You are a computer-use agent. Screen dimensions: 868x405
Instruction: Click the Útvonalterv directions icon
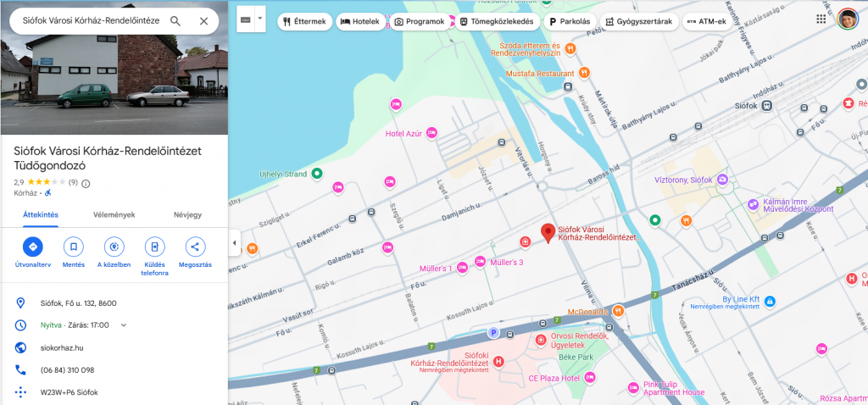(x=33, y=247)
